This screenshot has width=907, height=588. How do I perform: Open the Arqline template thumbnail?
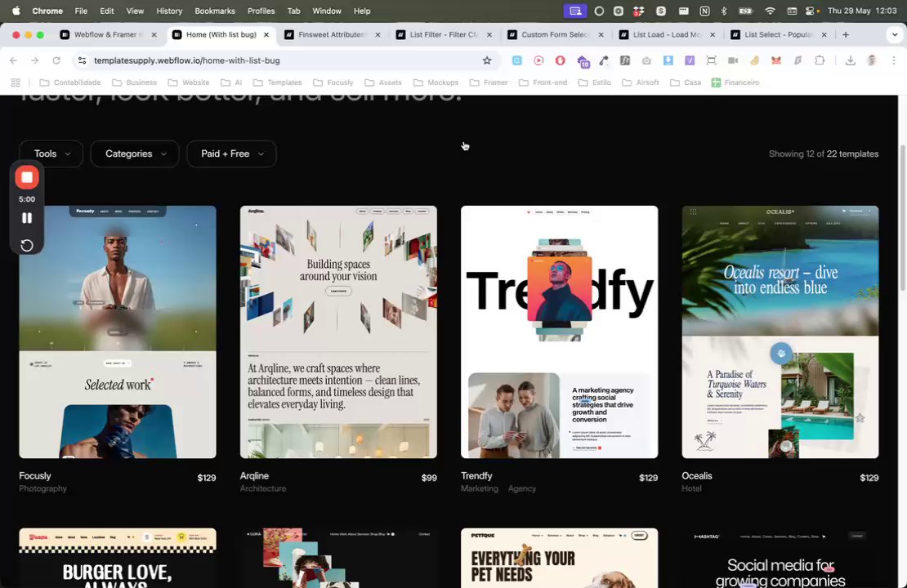(338, 332)
